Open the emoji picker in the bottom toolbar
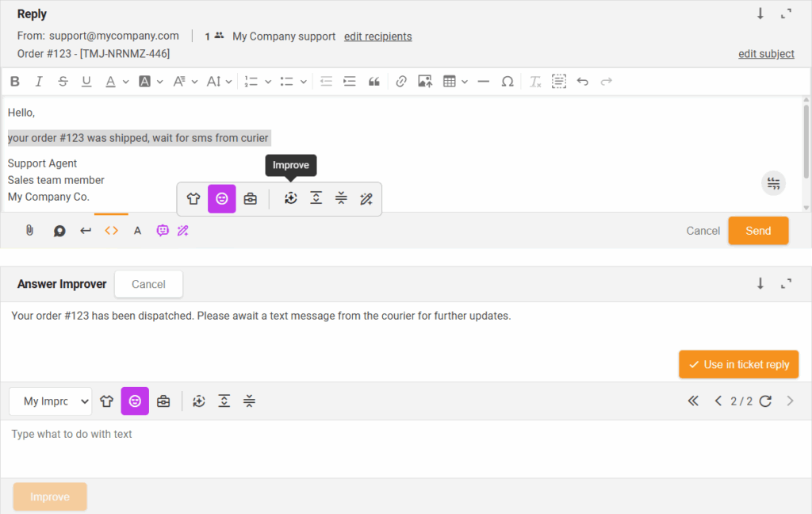The width and height of the screenshot is (812, 514). coord(163,230)
